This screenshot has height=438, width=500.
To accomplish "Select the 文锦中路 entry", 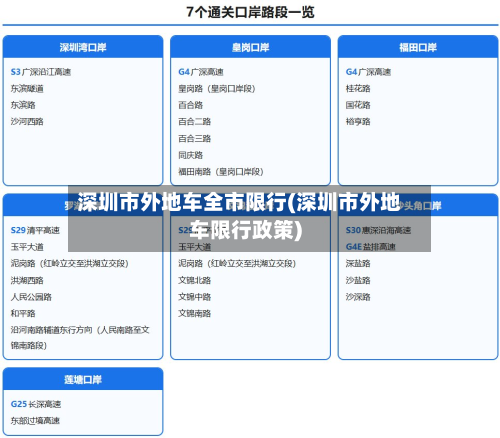I will [x=195, y=297].
